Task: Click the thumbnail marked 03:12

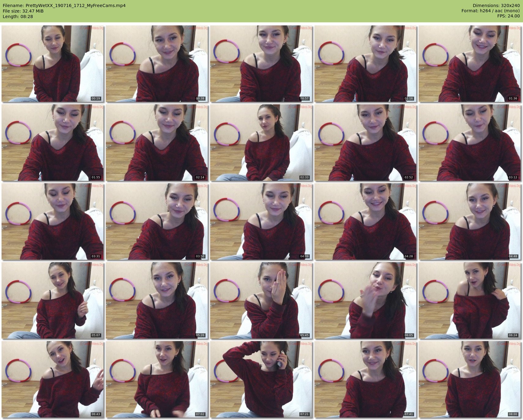Action: (x=470, y=143)
